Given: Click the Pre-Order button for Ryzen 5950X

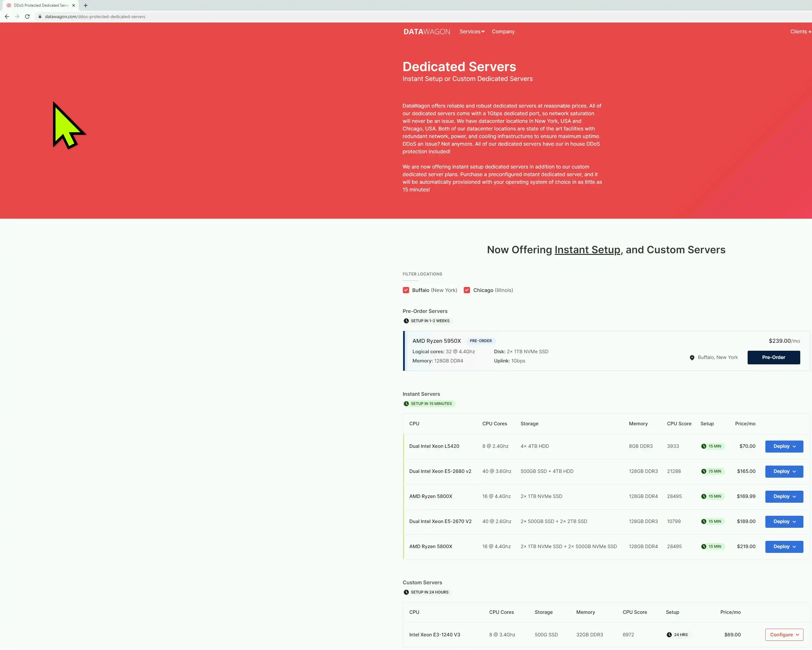Looking at the screenshot, I should pos(773,357).
